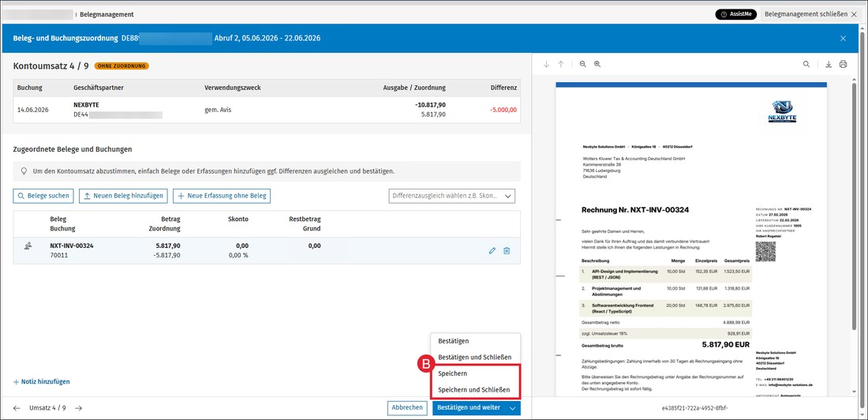Print the displayed invoice
Image resolution: width=868 pixels, height=420 pixels.
click(843, 64)
